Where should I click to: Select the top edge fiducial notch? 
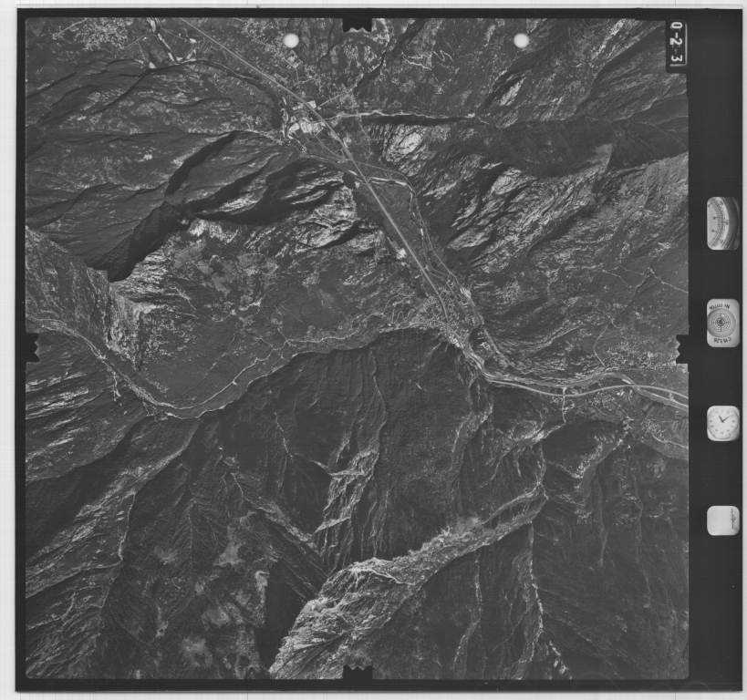click(357, 23)
